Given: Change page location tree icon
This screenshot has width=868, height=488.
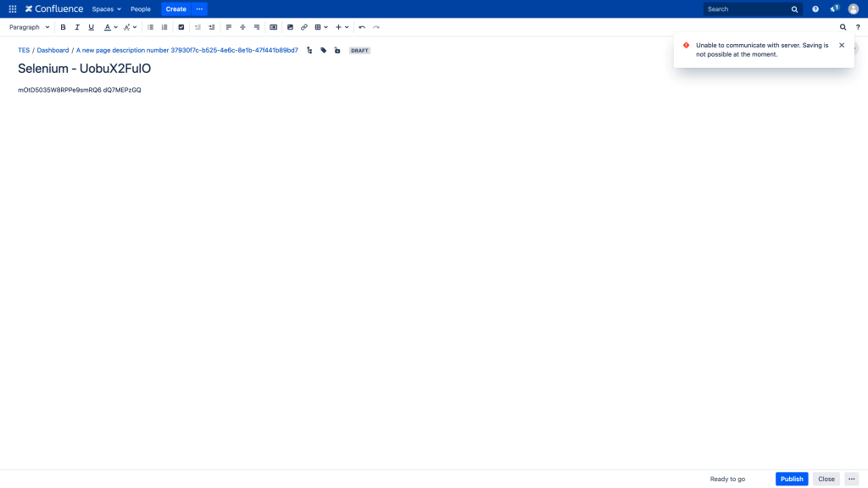Looking at the screenshot, I should click(309, 50).
